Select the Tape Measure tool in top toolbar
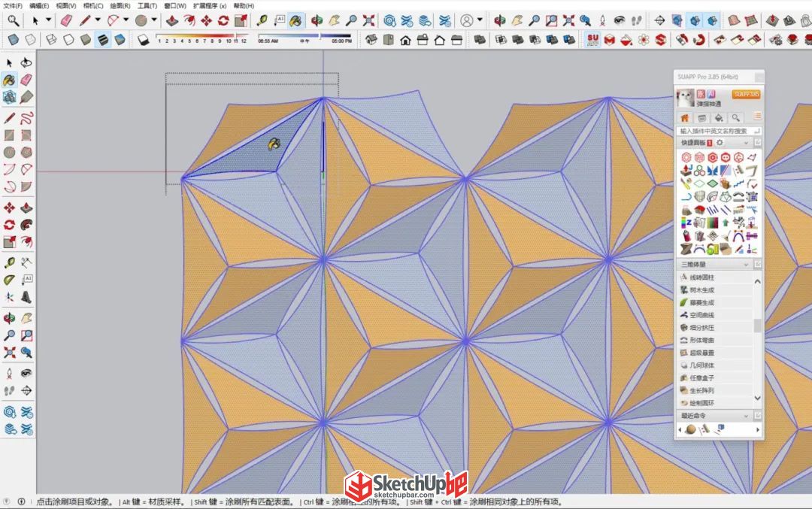This screenshot has height=509, width=812. click(x=262, y=21)
